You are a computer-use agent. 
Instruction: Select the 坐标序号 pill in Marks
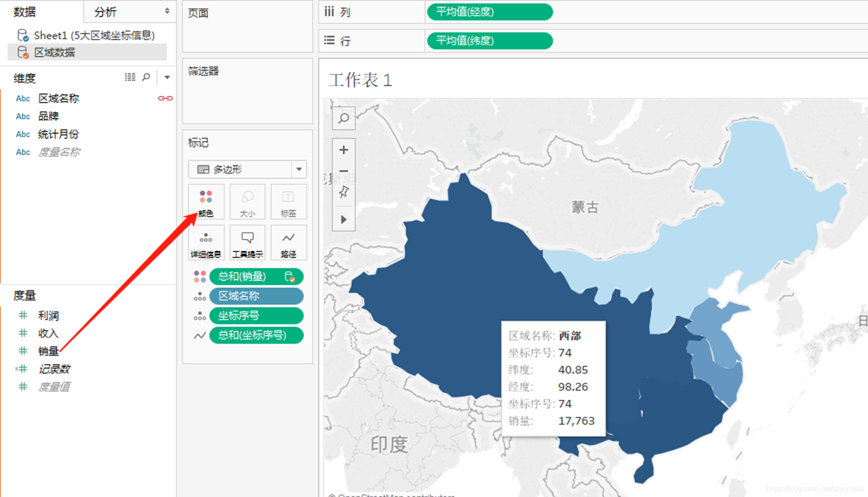(x=256, y=316)
